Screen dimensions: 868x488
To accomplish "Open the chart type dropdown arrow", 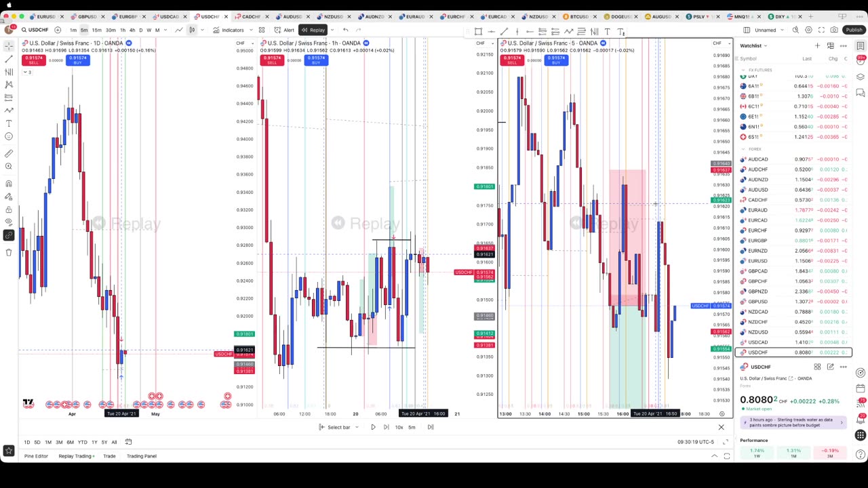I will pos(201,30).
